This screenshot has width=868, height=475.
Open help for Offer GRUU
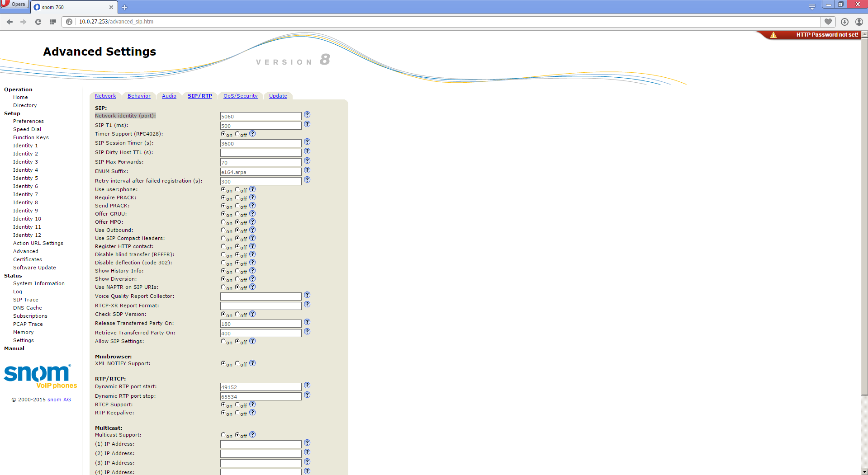point(253,214)
